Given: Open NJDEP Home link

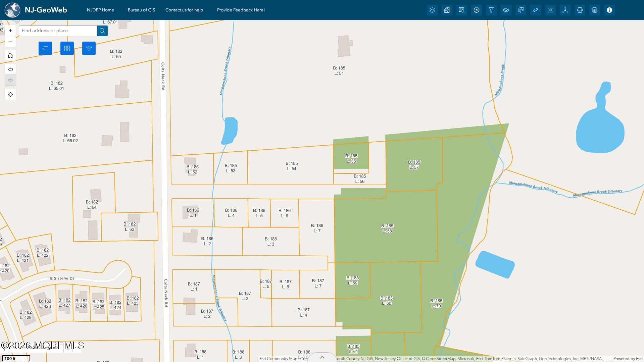Looking at the screenshot, I should click(x=100, y=10).
